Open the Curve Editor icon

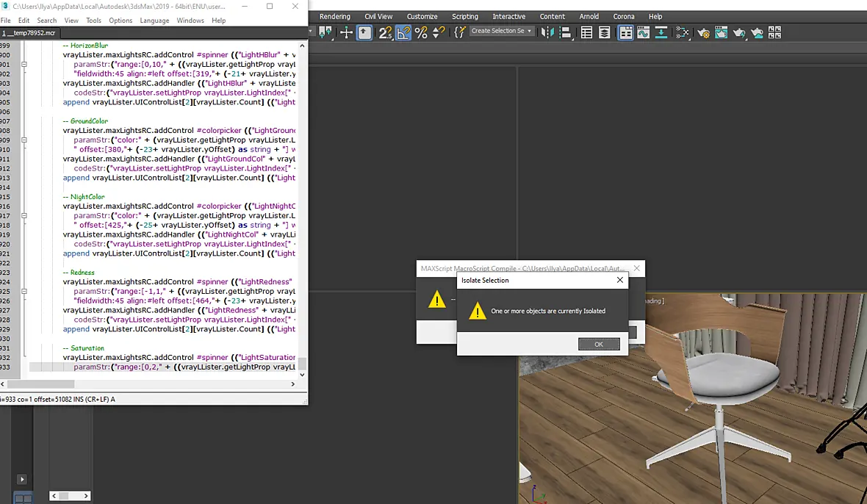[643, 32]
